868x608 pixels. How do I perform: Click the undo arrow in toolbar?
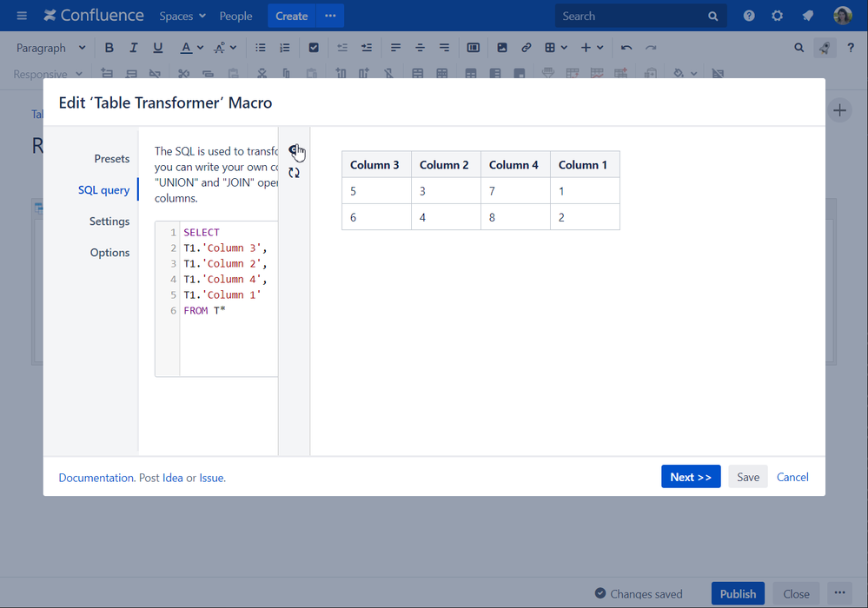click(626, 48)
